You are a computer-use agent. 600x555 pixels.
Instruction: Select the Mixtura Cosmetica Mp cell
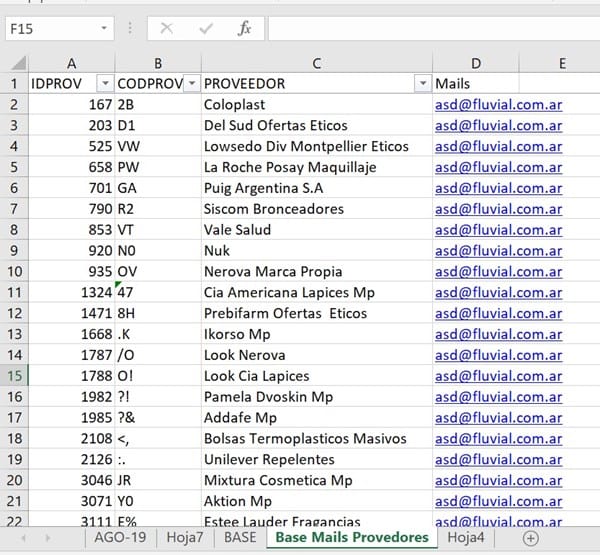317,480
